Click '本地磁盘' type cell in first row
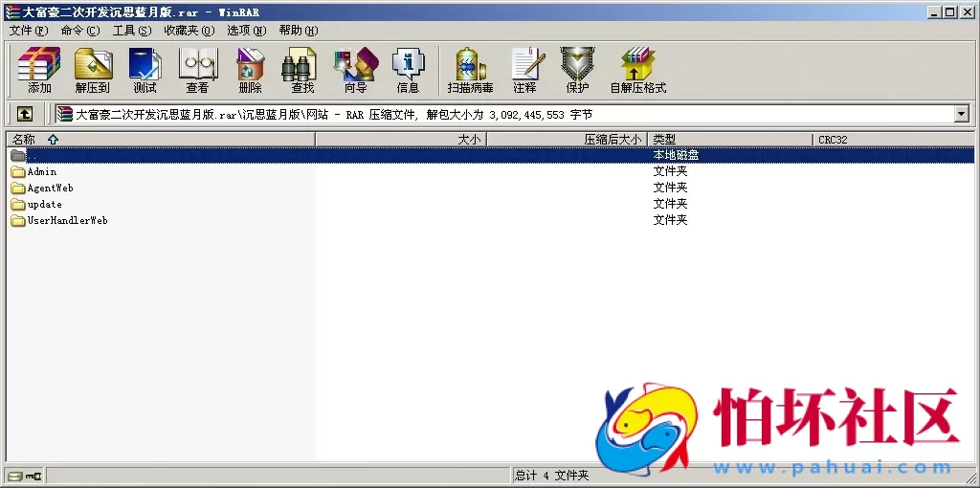 coord(676,155)
